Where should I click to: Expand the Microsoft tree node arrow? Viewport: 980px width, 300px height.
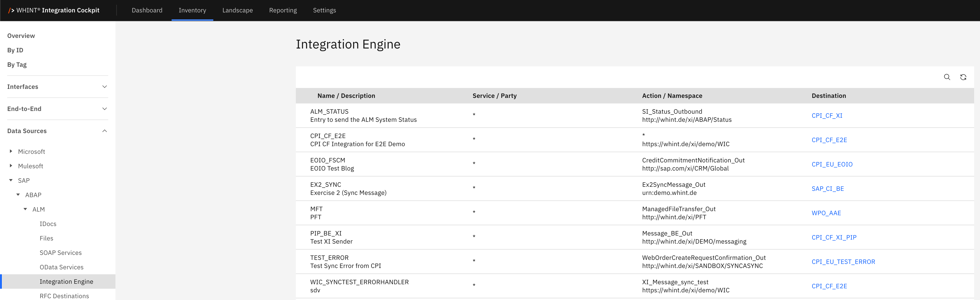(x=11, y=151)
